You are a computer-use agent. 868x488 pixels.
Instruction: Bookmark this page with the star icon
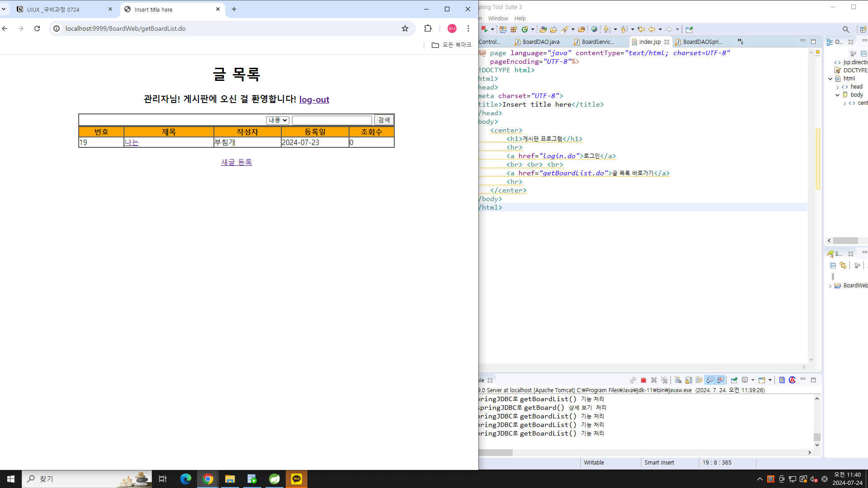coord(405,28)
